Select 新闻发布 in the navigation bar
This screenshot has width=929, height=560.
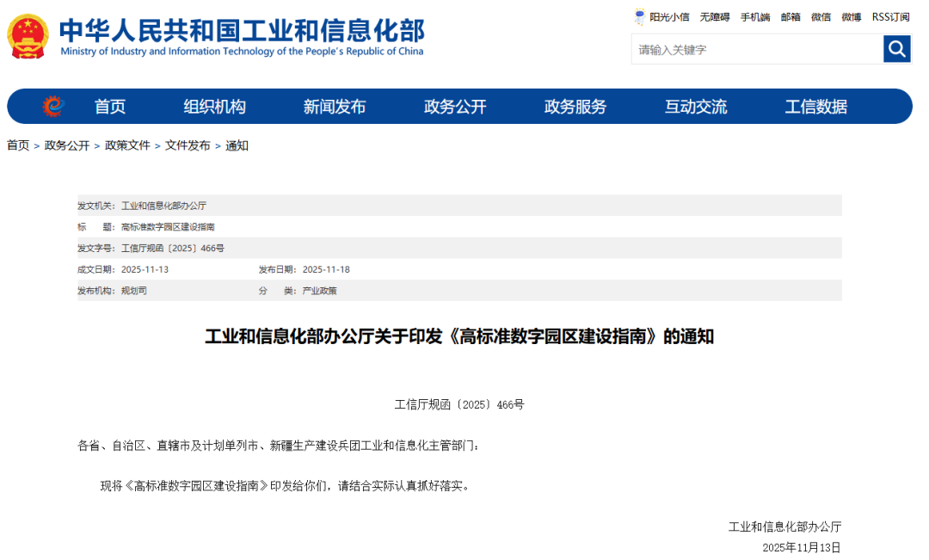click(335, 107)
